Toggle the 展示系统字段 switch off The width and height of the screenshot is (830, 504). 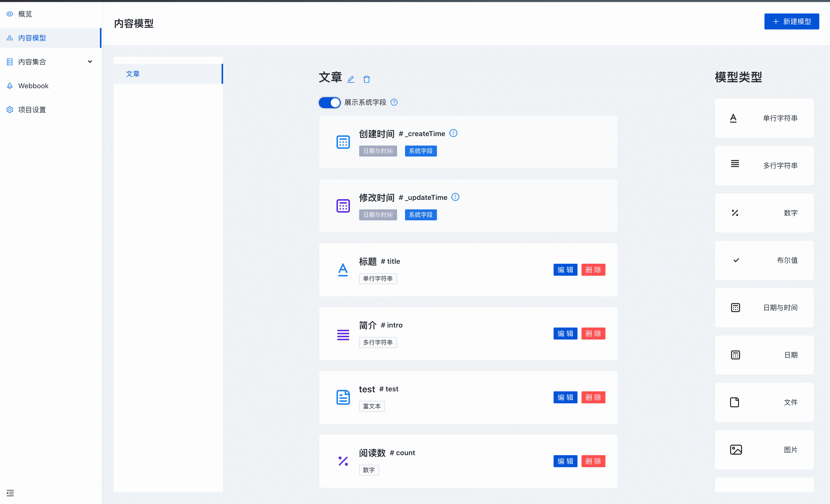(330, 102)
